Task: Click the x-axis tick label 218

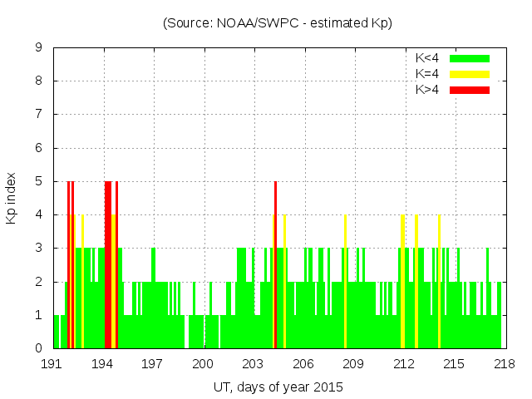Action: pyautogui.click(x=505, y=364)
